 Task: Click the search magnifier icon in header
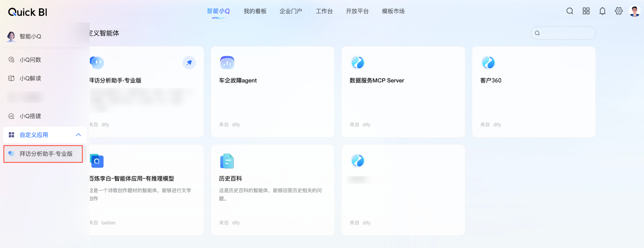pos(570,11)
